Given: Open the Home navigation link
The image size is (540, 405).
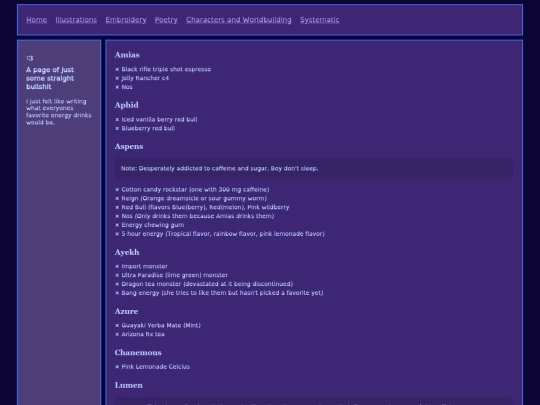Looking at the screenshot, I should 37,20.
